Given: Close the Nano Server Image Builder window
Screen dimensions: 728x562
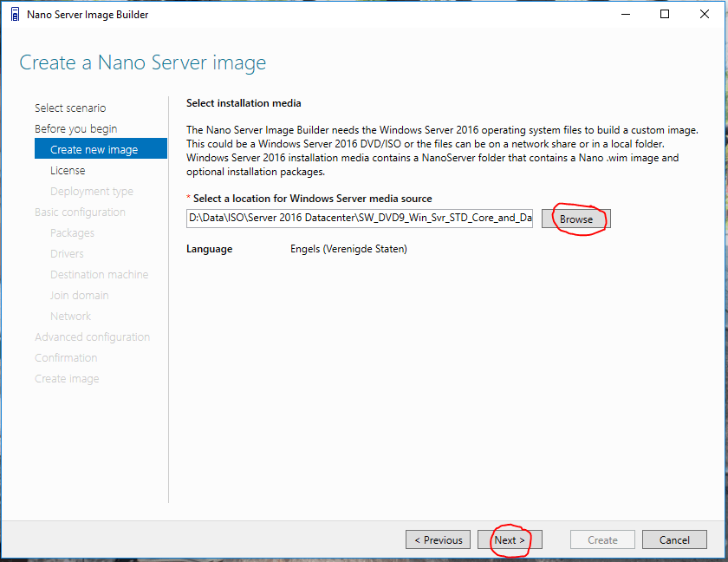Looking at the screenshot, I should tap(705, 15).
